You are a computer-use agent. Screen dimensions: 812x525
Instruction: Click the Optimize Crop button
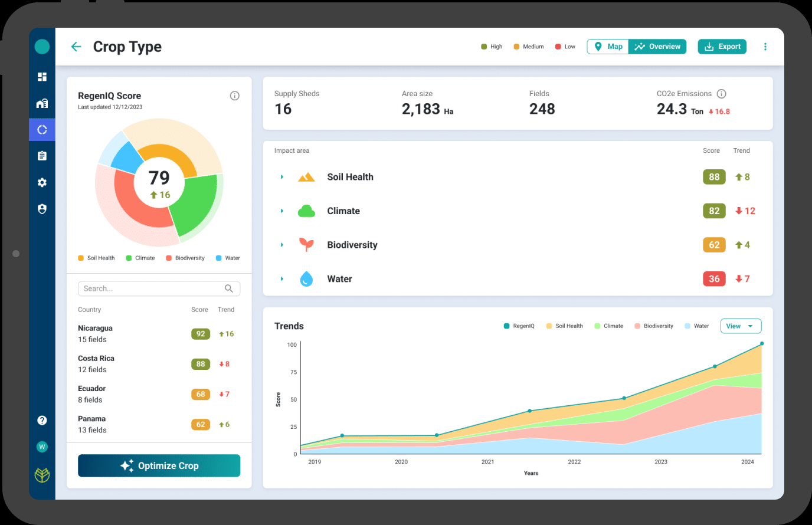click(159, 465)
